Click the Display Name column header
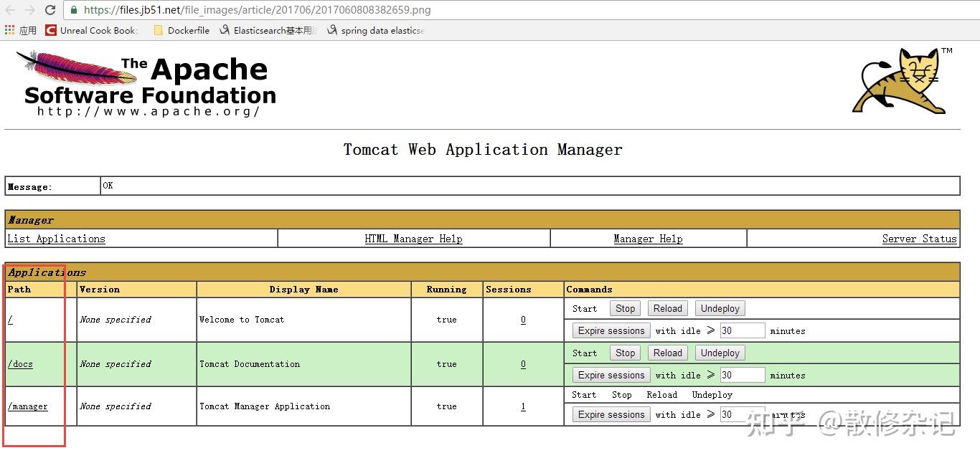Screen dimensions: 980x463 click(303, 290)
